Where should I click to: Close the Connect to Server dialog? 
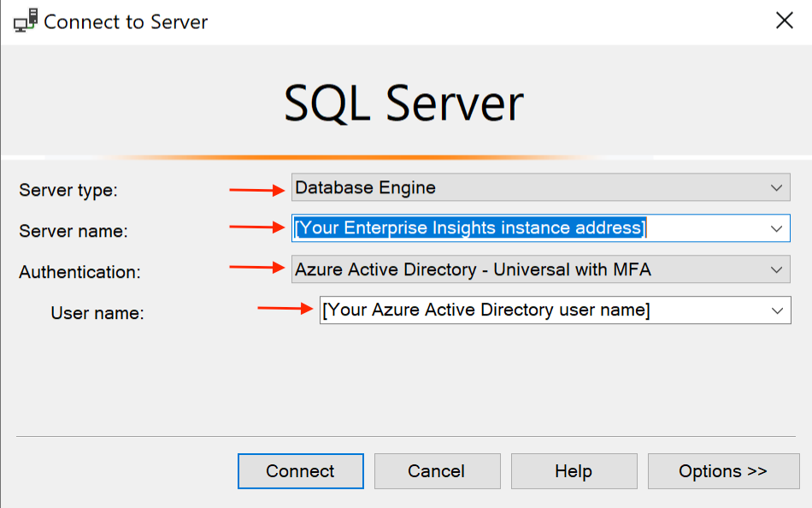[x=784, y=20]
